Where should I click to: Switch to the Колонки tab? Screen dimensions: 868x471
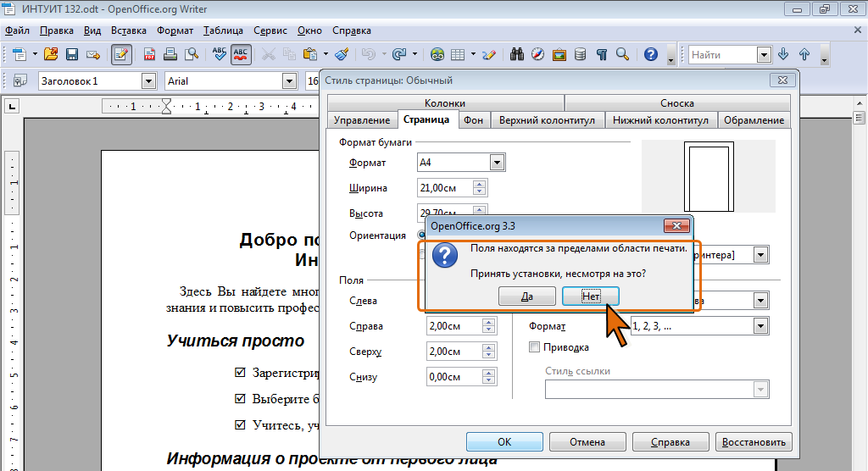tap(445, 103)
